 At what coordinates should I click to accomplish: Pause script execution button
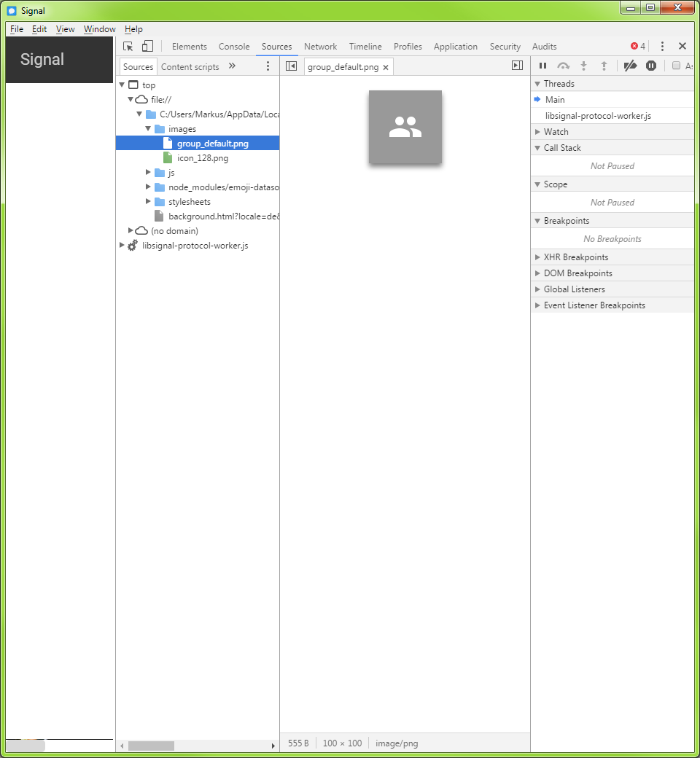tap(542, 66)
